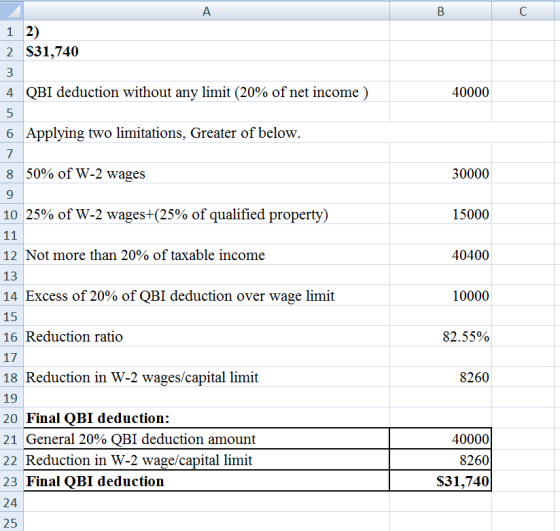Select 'General 20% QBI deduction amount' cell
560x531 pixels.
click(206, 439)
